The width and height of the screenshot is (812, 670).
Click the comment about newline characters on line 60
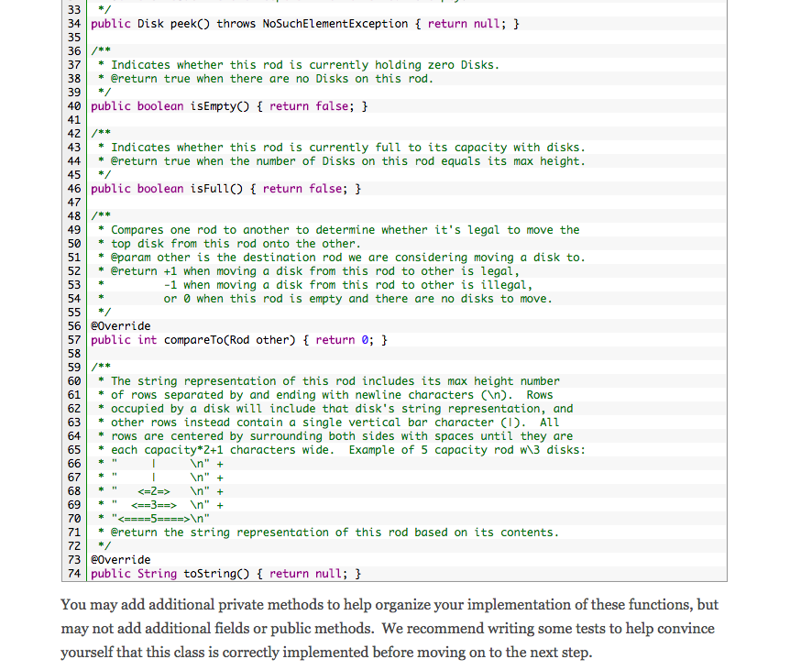(321, 380)
